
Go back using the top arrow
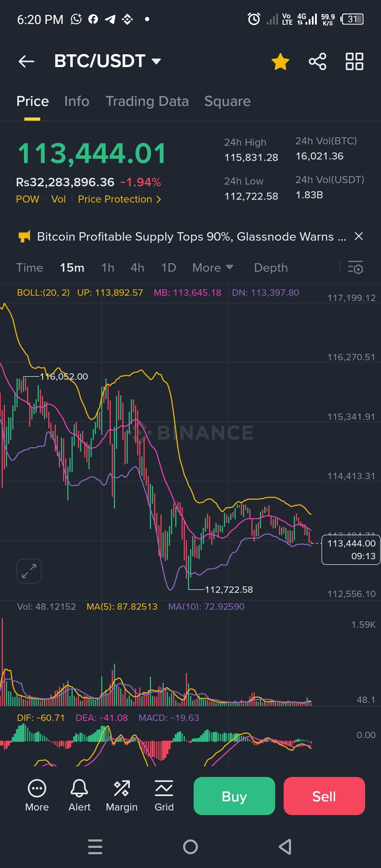[26, 61]
